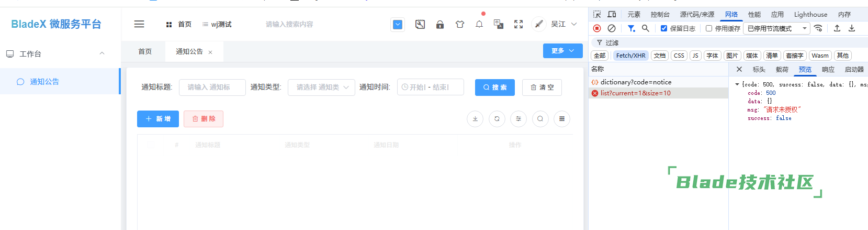Click the 清空 button
The height and width of the screenshot is (230, 868).
click(542, 87)
